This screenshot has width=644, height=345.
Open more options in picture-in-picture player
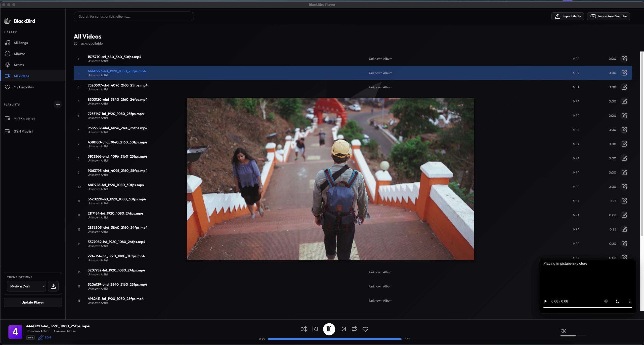click(x=630, y=301)
